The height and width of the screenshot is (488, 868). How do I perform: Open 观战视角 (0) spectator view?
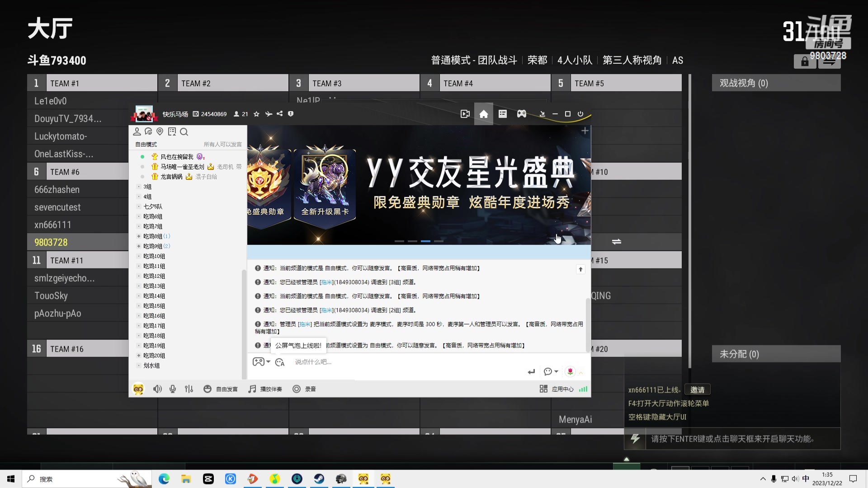pos(743,83)
